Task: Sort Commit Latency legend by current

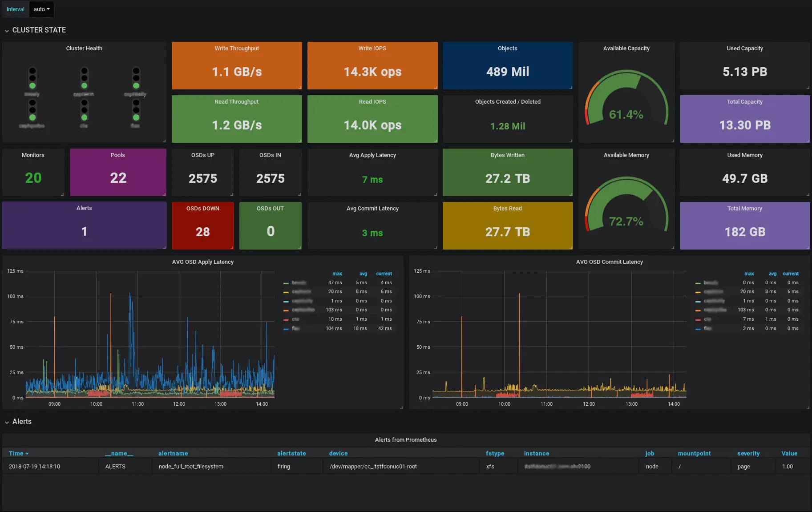Action: (x=790, y=274)
